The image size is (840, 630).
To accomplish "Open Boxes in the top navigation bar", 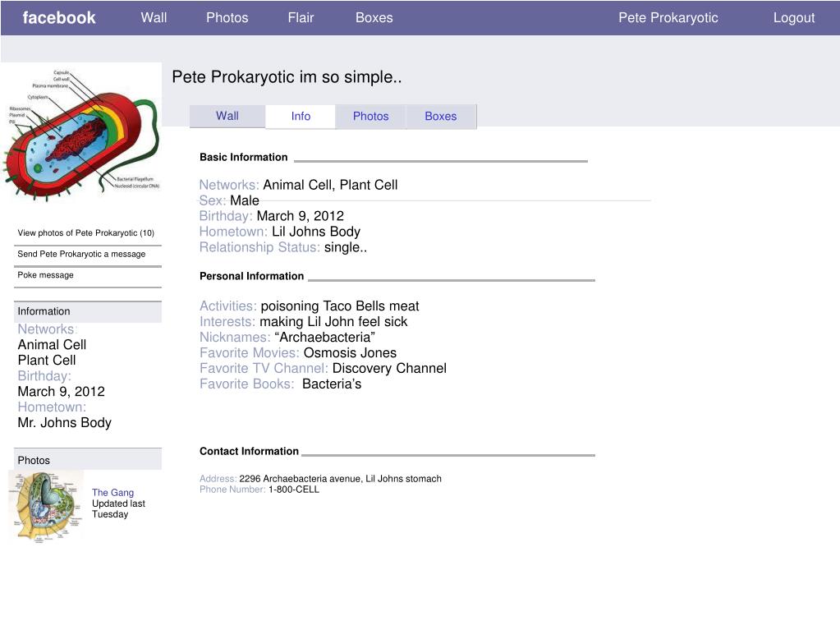I will [374, 18].
